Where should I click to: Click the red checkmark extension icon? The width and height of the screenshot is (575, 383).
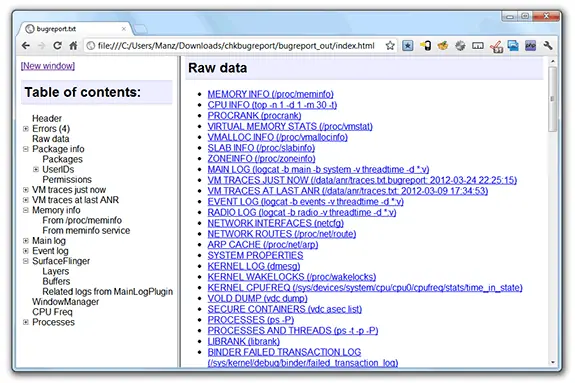coord(496,47)
